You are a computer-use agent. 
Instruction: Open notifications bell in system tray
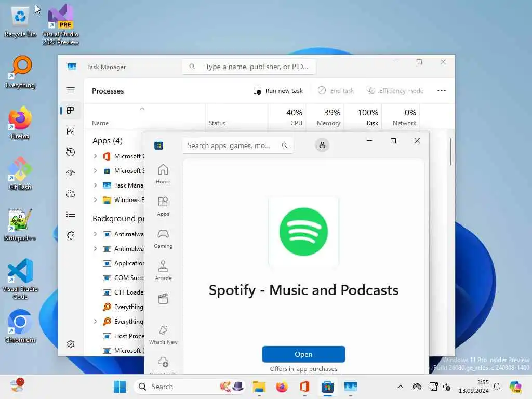point(497,387)
